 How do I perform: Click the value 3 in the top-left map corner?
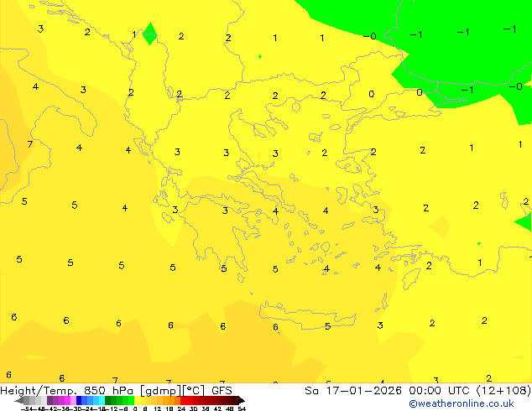pyautogui.click(x=41, y=29)
